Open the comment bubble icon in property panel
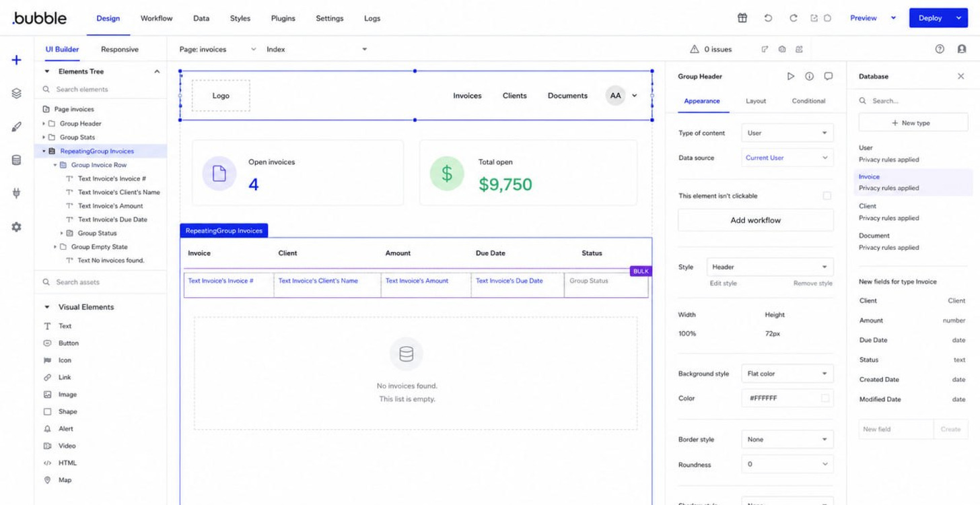The width and height of the screenshot is (980, 505). tap(829, 76)
